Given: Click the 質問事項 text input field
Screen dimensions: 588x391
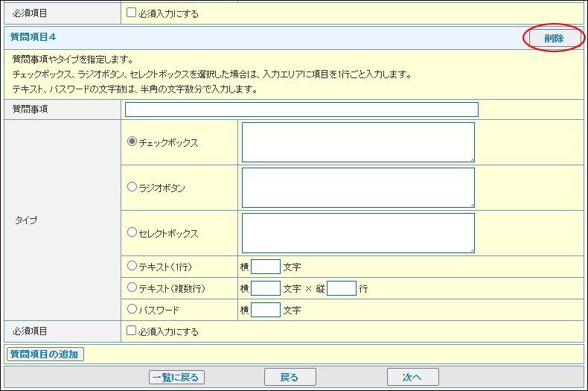Looking at the screenshot, I should (301, 109).
